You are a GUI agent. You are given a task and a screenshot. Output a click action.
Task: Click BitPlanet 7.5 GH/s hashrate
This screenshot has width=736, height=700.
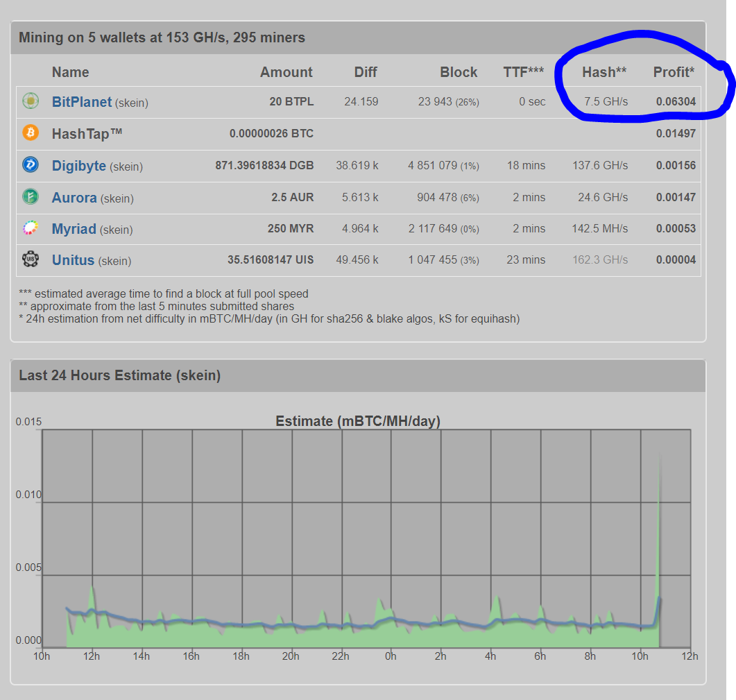tap(606, 102)
